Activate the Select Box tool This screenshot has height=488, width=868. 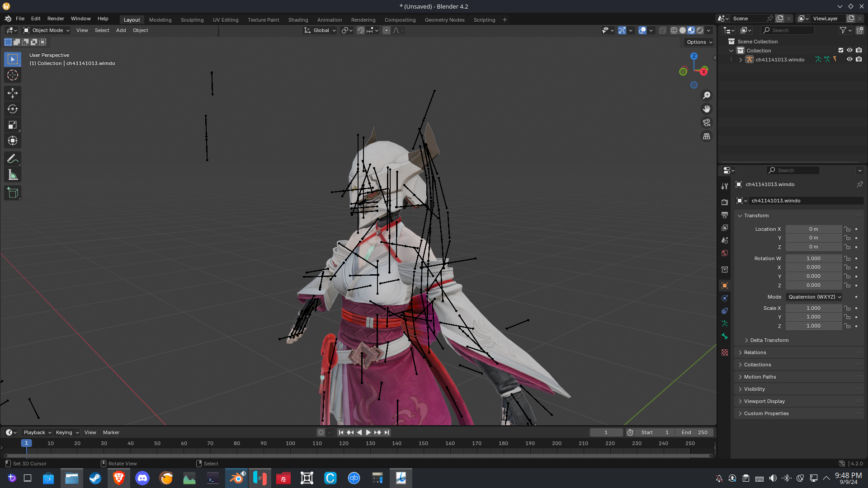(x=13, y=59)
